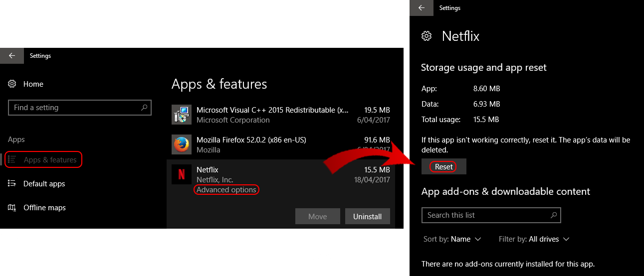The height and width of the screenshot is (276, 644).
Task: Click the Netflix app logo icon
Action: tap(182, 174)
